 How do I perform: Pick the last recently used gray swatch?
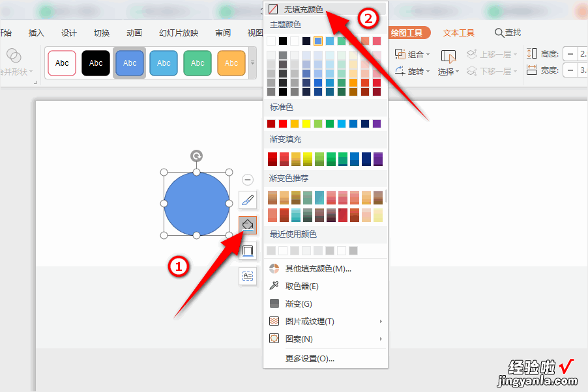pyautogui.click(x=353, y=251)
